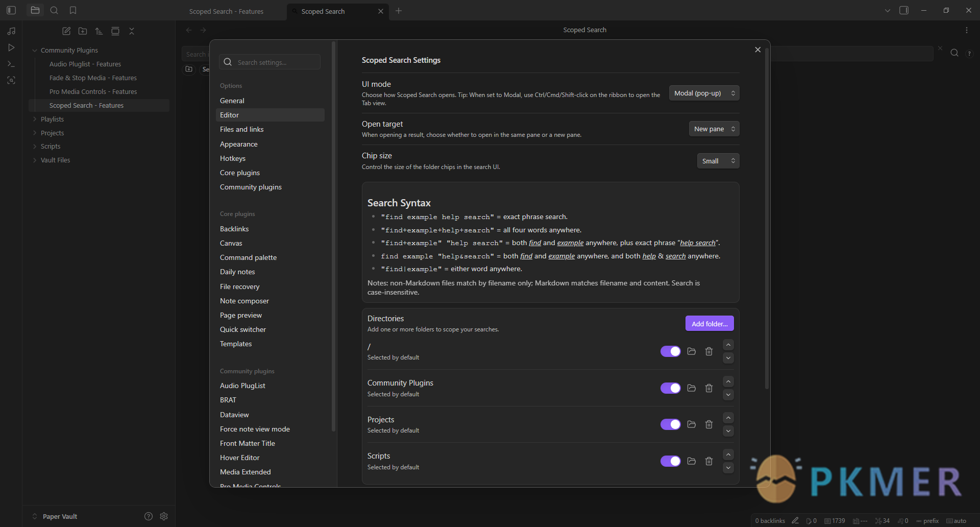Create a new note with the pencil icon
Image resolution: width=980 pixels, height=527 pixels.
coord(66,31)
